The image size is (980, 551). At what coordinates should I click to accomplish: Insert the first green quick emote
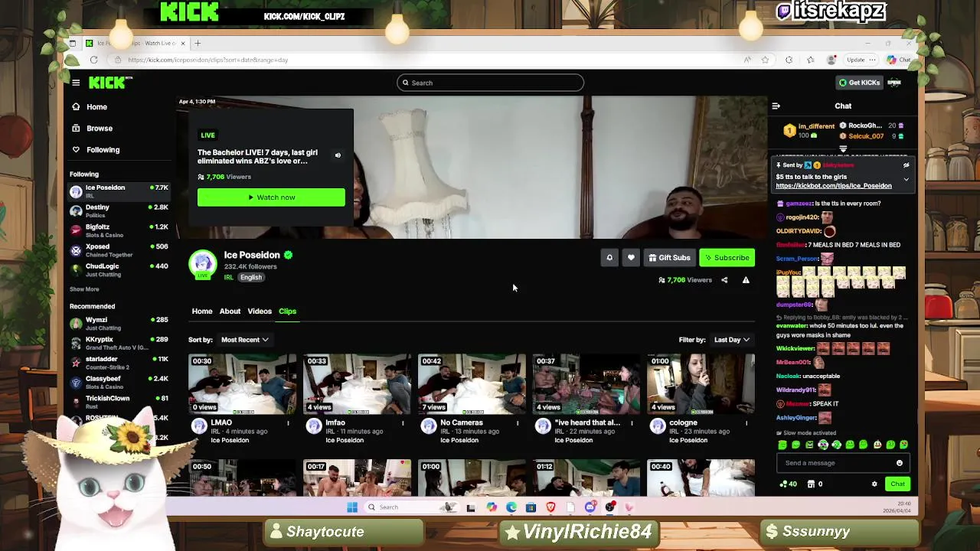pos(782,445)
